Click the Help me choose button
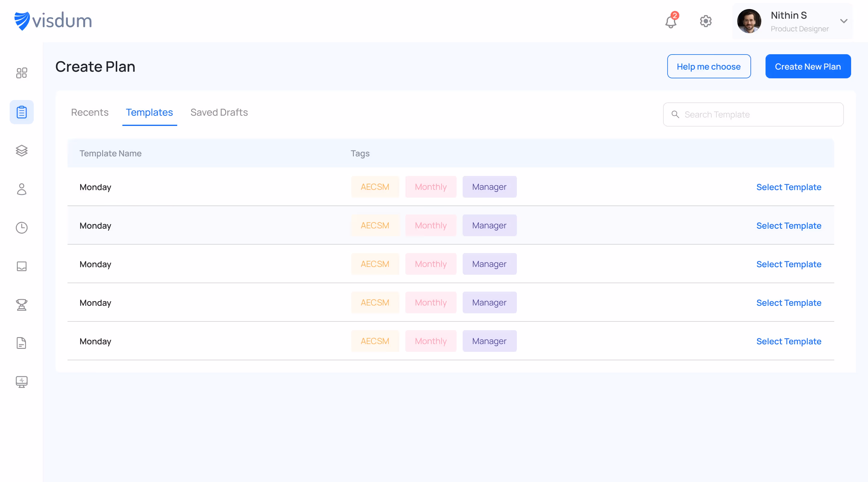The height and width of the screenshot is (482, 868). (709, 66)
